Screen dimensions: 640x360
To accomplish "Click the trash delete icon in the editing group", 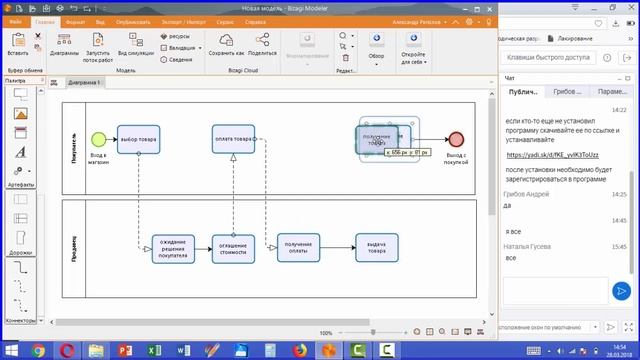I will tap(345, 58).
